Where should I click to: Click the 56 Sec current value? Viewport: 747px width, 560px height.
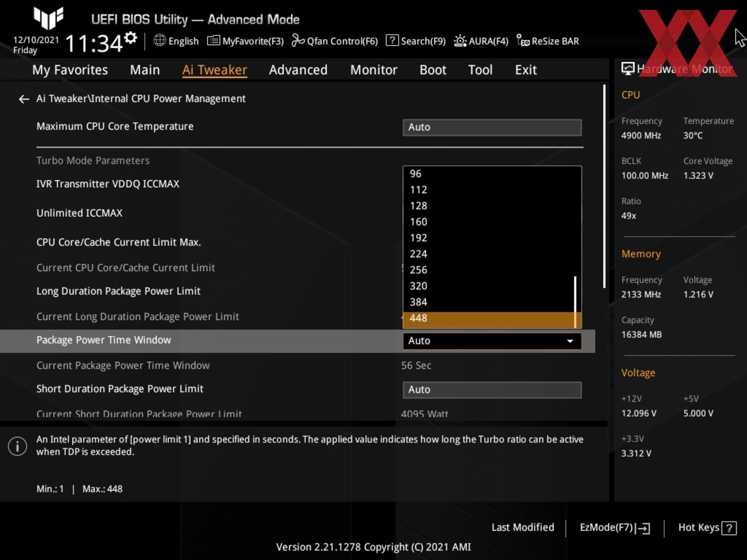tap(416, 366)
